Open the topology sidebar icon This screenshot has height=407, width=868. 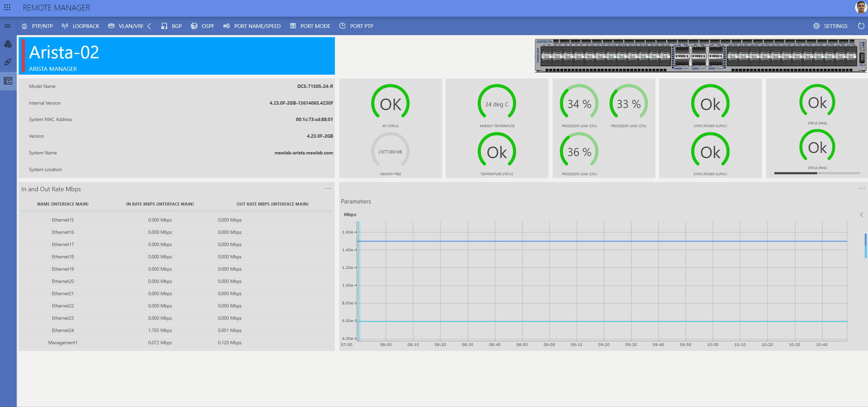point(8,44)
